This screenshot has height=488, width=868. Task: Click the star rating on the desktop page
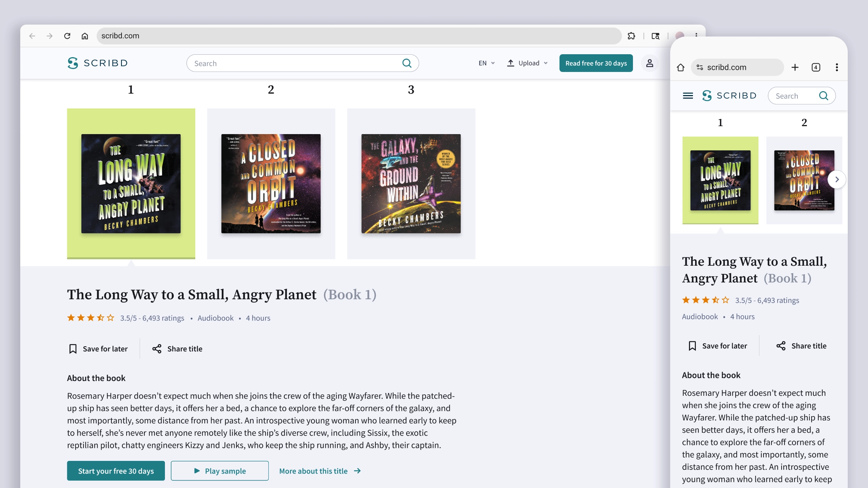91,318
